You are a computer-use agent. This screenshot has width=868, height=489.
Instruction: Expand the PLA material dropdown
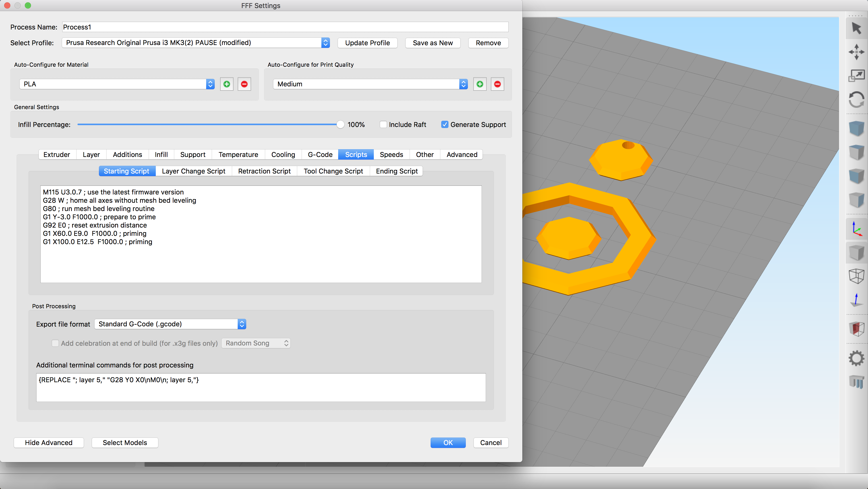(117, 84)
